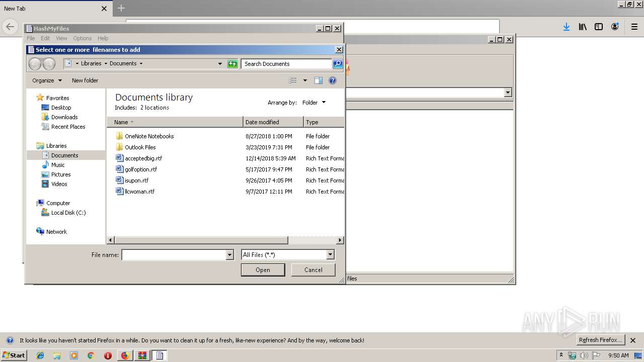The image size is (644, 362).
Task: Select the Documents library in the sidebar
Action: tap(64, 155)
